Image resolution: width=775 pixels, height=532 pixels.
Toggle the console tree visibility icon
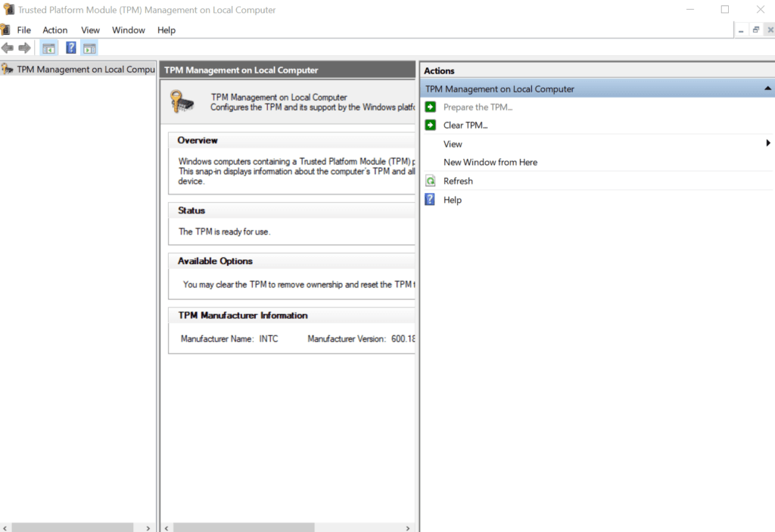point(48,47)
